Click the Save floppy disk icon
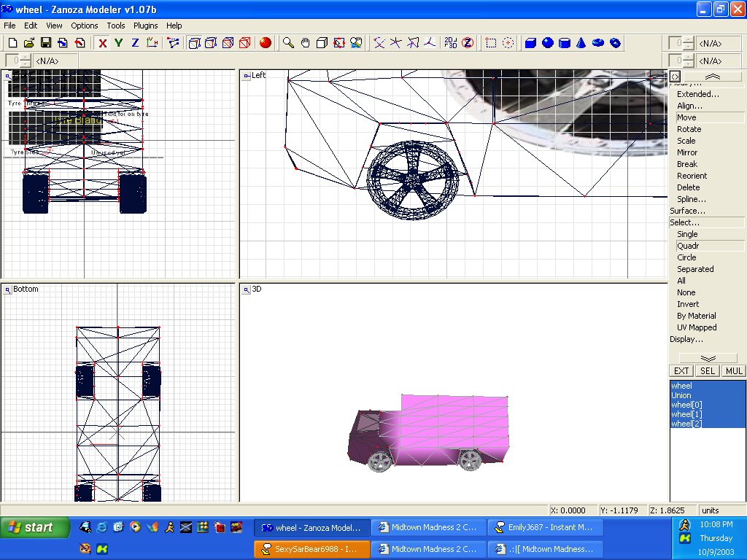 coord(46,43)
